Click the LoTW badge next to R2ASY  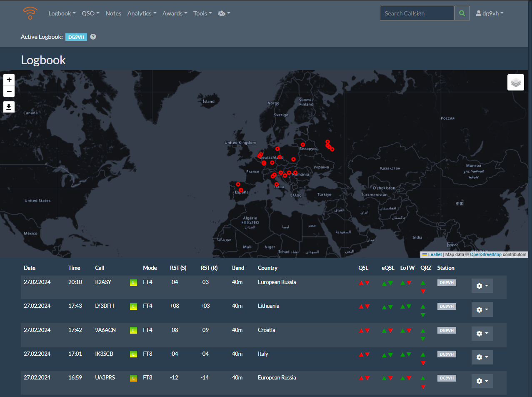133,283
